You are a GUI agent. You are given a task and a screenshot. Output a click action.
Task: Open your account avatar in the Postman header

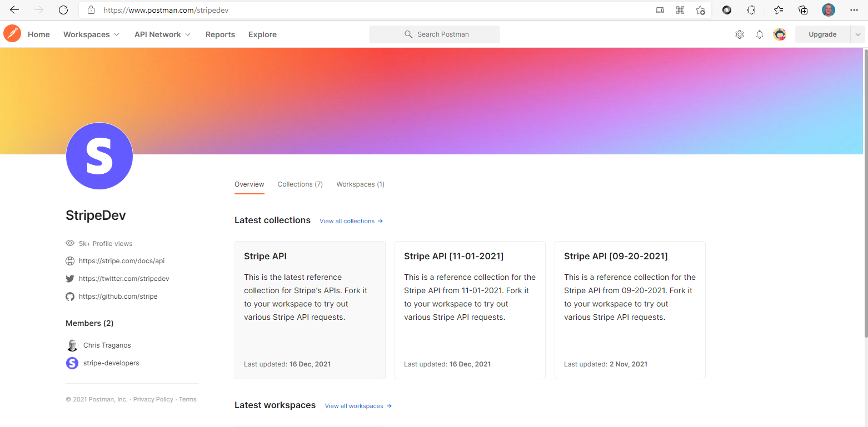pyautogui.click(x=779, y=34)
